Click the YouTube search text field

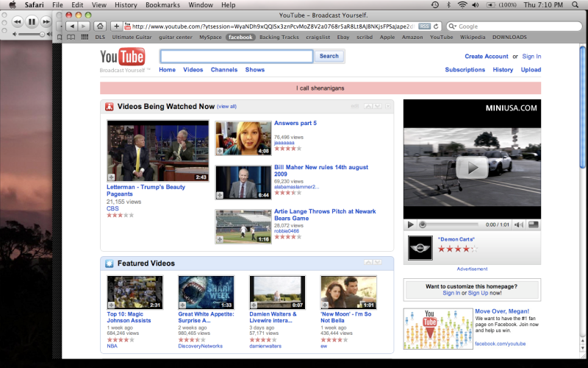point(237,57)
